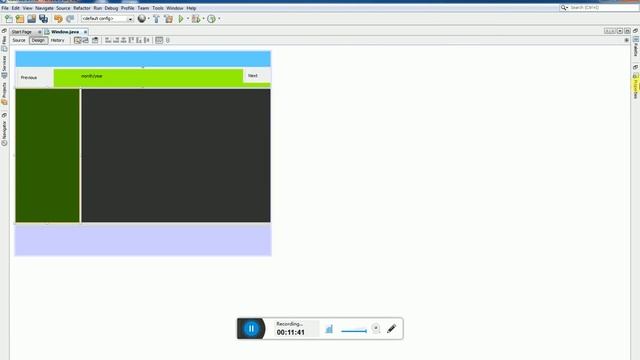This screenshot has width=640, height=360.
Task: Click first alignment icon in designer toolbar
Action: click(x=108, y=40)
